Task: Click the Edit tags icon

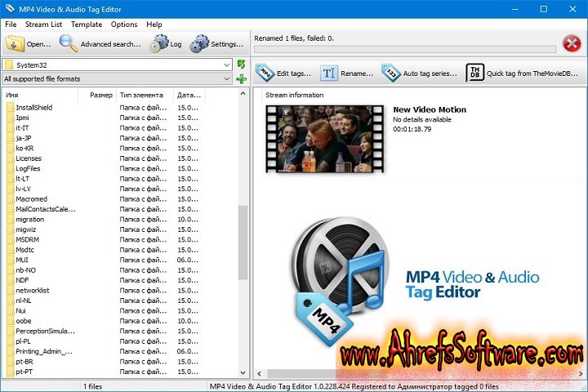Action: (265, 73)
